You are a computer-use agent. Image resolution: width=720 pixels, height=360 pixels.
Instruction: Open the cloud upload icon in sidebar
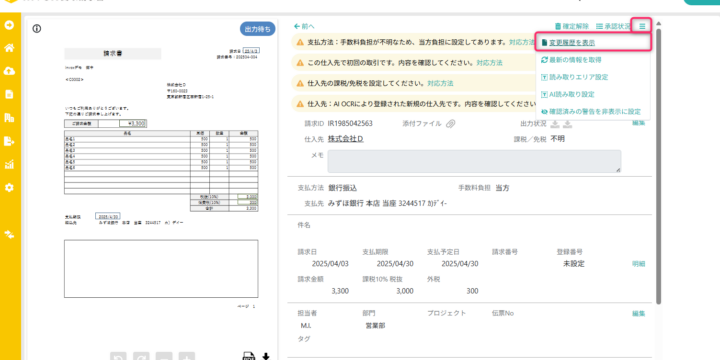(9, 71)
